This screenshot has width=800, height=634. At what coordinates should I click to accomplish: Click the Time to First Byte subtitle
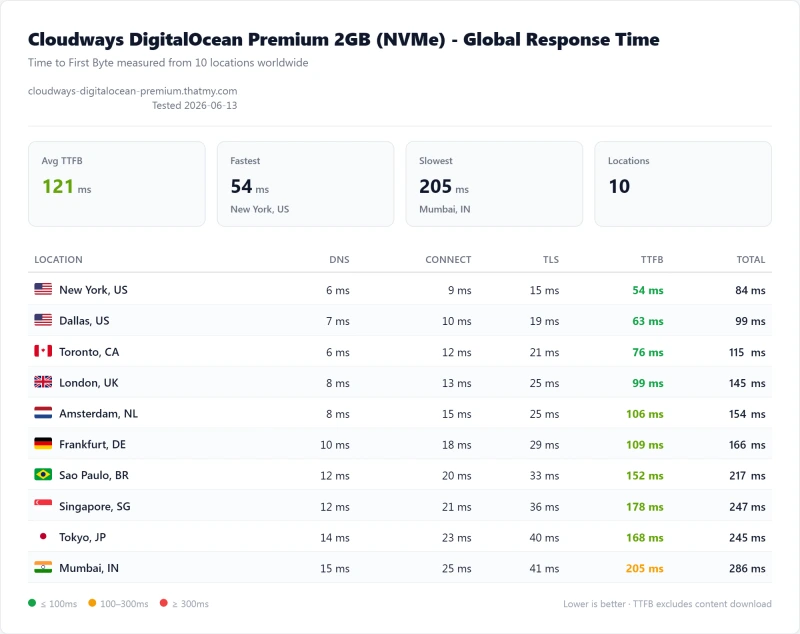coord(168,63)
